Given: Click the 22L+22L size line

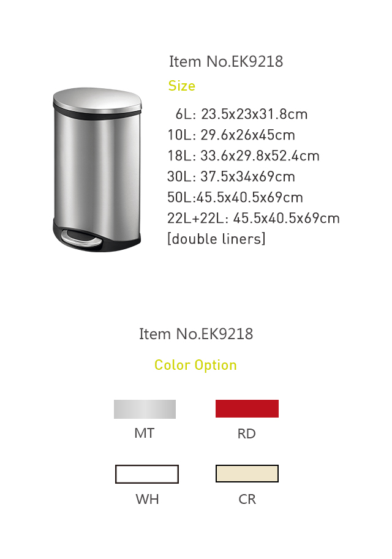Looking at the screenshot, I should 254,218.
